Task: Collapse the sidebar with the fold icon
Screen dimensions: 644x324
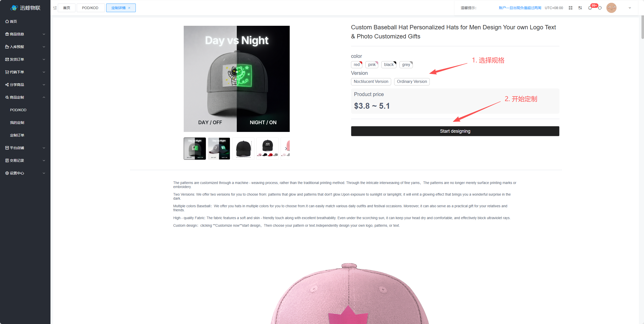Action: (x=55, y=8)
